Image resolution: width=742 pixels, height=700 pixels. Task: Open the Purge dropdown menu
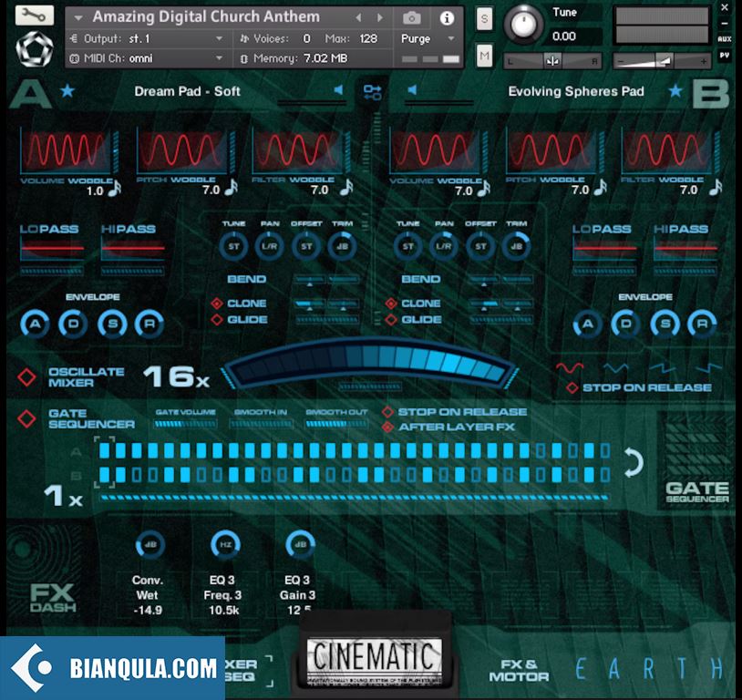[x=428, y=39]
